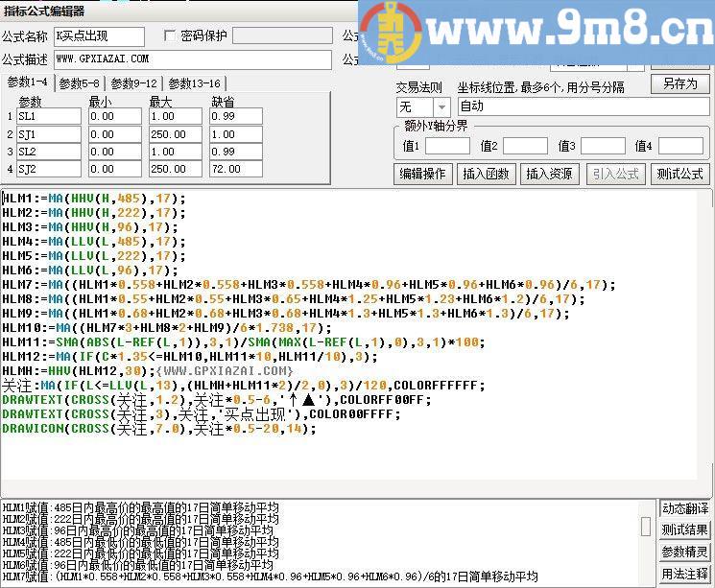
Task: Click the 用法注释 button
Action: 685,574
